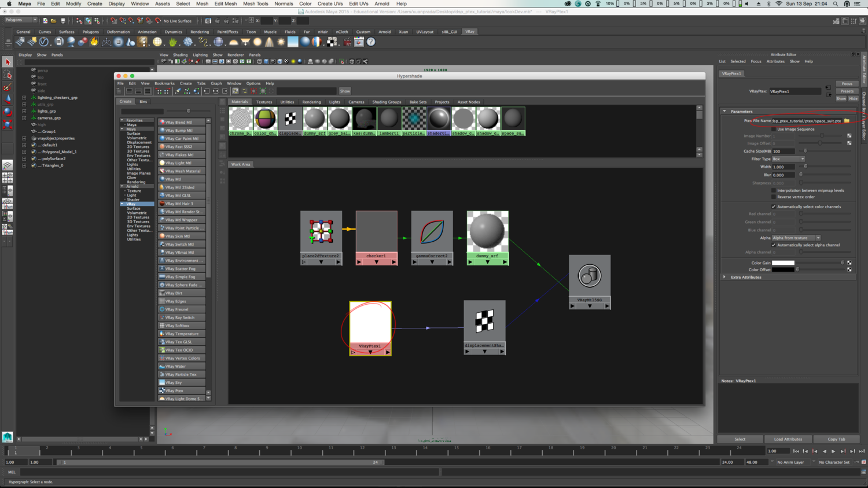Create a VRay Blend Mtl from list
This screenshot has width=868, height=488.
(x=182, y=122)
